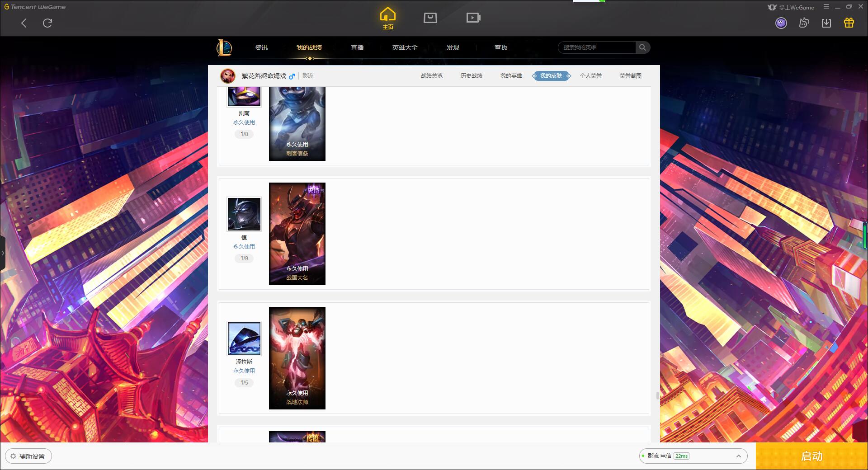Launch the game with 启动 button
The height and width of the screenshot is (470, 868).
point(811,456)
